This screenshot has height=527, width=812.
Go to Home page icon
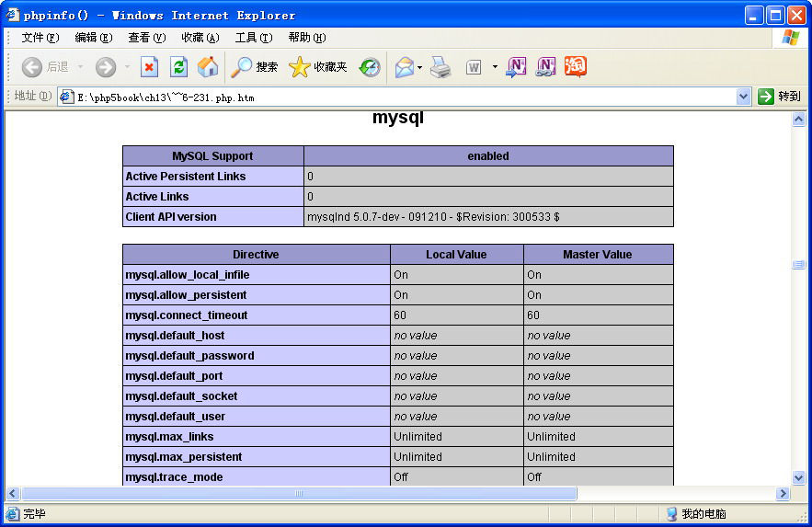click(208, 67)
